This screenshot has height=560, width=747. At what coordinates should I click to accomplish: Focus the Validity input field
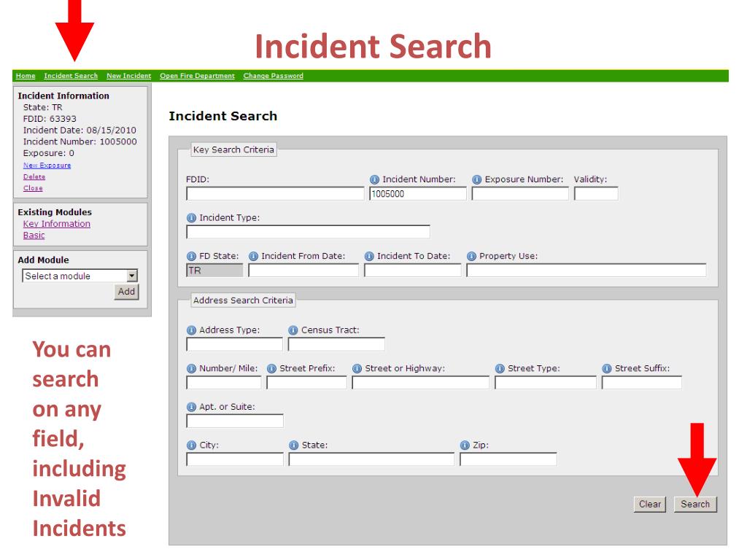(597, 194)
